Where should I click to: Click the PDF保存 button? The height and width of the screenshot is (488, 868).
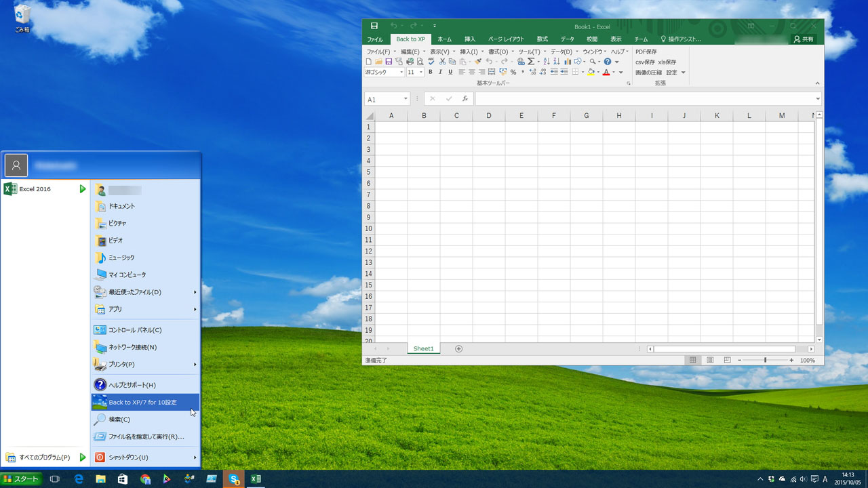[646, 51]
